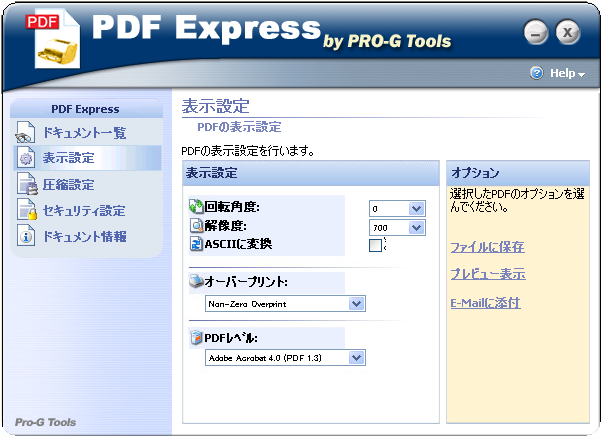
Task: Click the ASCIIに変換 label
Action: pyautogui.click(x=238, y=244)
